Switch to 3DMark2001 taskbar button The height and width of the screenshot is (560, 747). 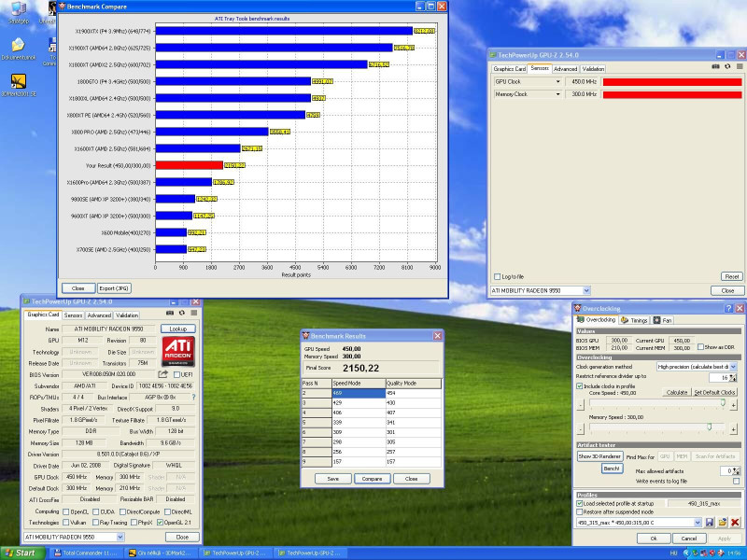(161, 553)
